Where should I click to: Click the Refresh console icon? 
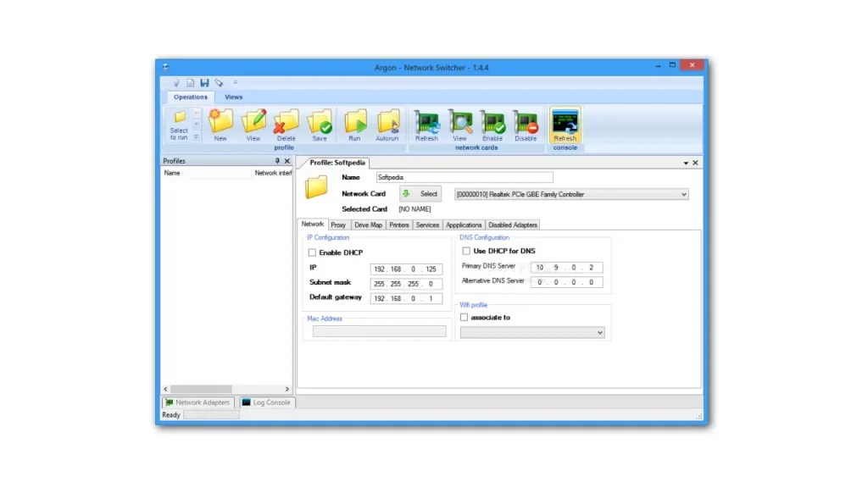565,123
